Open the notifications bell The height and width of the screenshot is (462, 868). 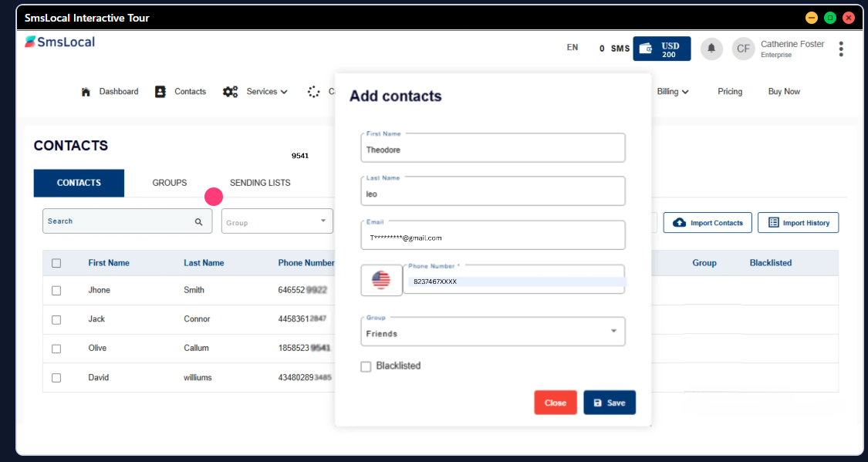tap(711, 49)
